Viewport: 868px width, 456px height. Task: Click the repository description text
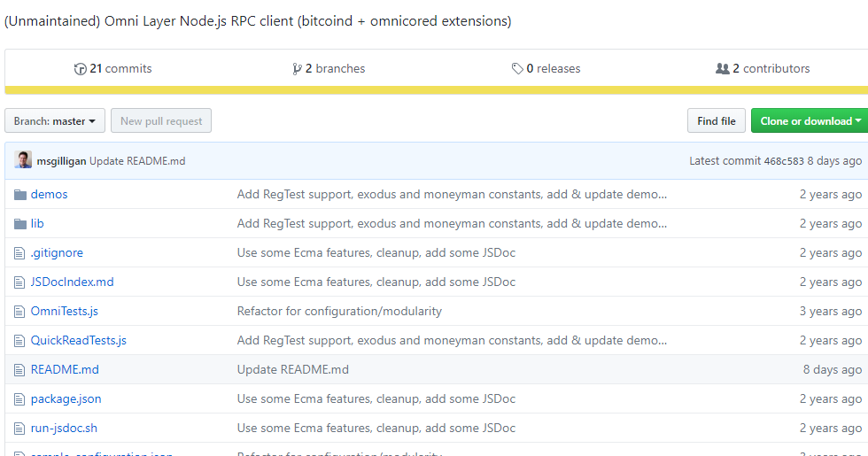[x=258, y=21]
